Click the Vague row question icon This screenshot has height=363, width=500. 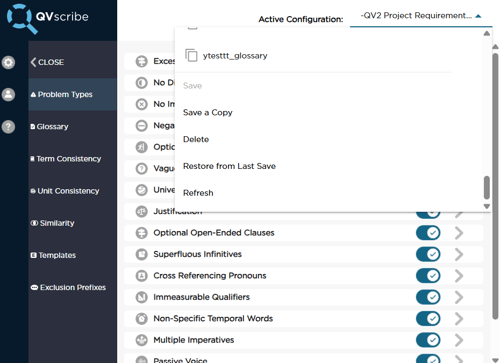pyautogui.click(x=142, y=169)
